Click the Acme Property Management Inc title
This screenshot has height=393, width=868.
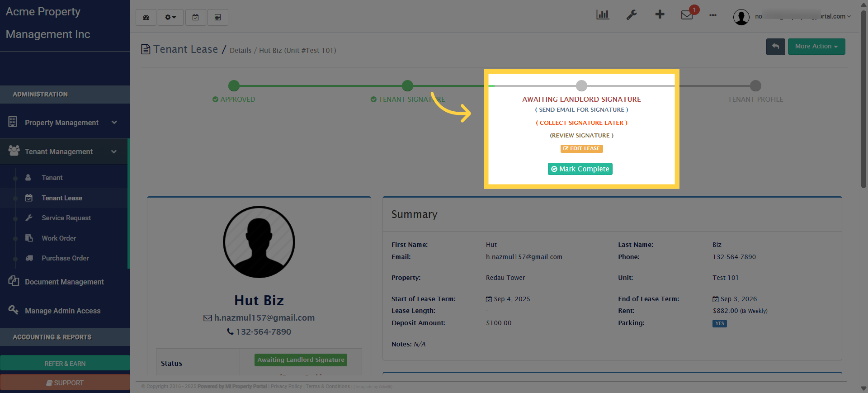coord(48,23)
